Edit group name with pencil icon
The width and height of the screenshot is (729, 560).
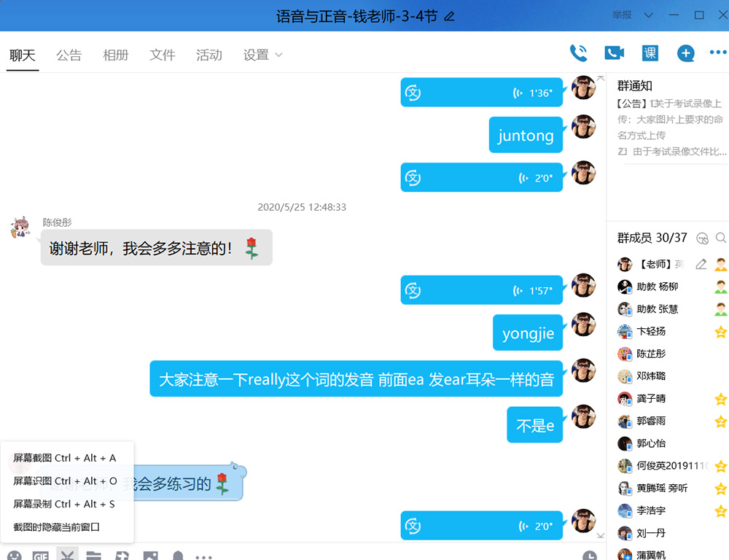(450, 16)
